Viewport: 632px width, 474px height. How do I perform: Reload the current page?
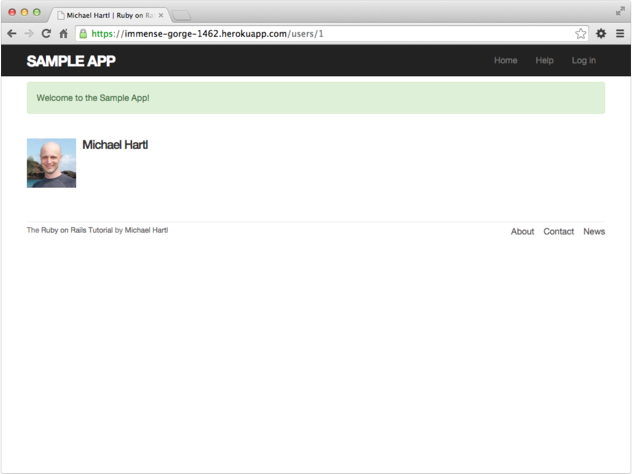[x=46, y=33]
